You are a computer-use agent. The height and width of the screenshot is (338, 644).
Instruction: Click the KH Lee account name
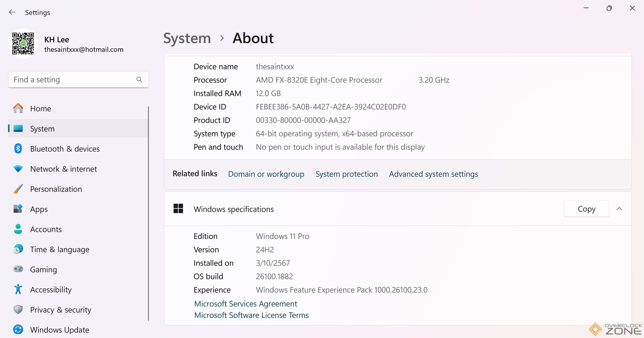[x=57, y=40]
